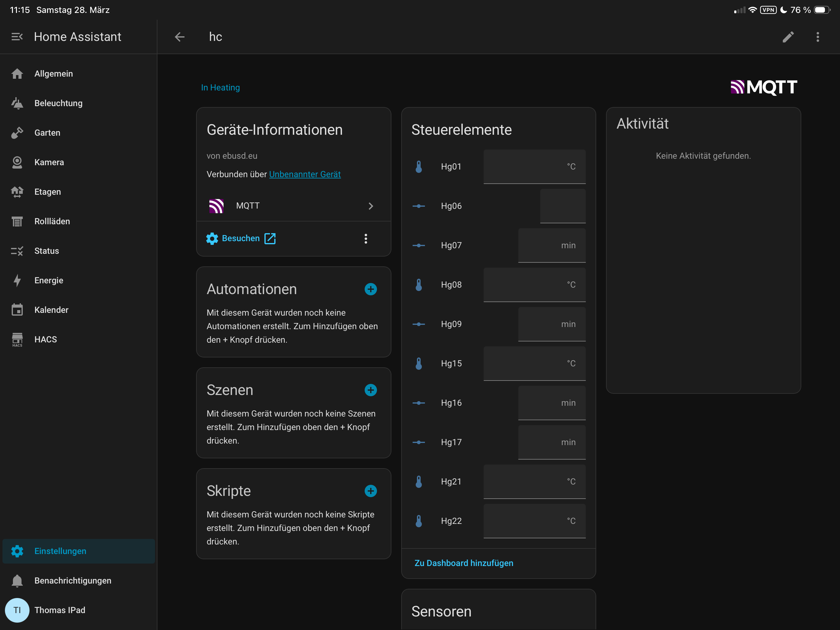Open Rollläden dashboard
Image resolution: width=840 pixels, height=630 pixels.
[x=79, y=221]
